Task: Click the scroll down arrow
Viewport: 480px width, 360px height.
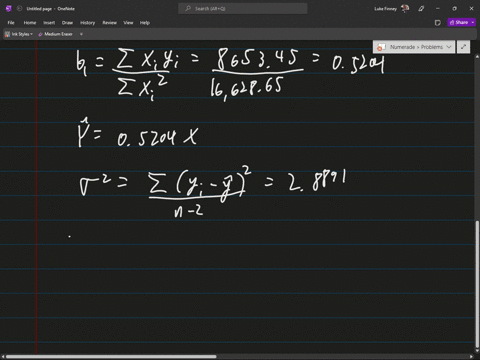Action: click(x=477, y=351)
